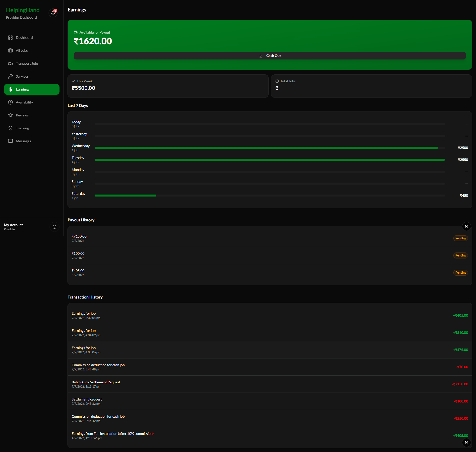
Task: Click the trend icon next to This Week
Action: [73, 81]
